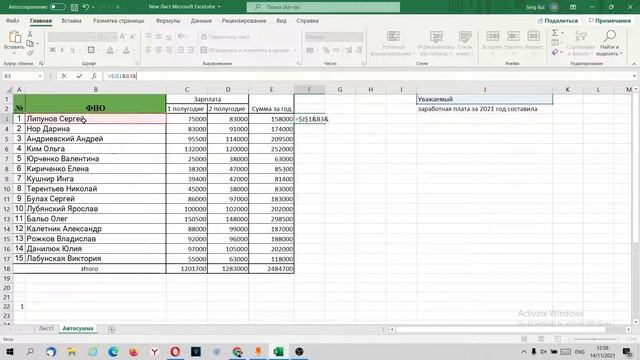Click the zoom slider in status bar
This screenshot has height=360, width=640.
594,339
